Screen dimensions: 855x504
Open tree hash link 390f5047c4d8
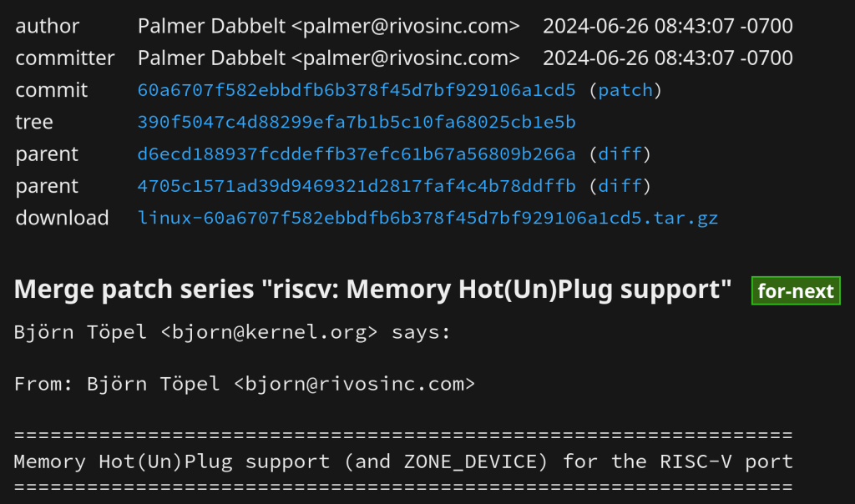(356, 122)
